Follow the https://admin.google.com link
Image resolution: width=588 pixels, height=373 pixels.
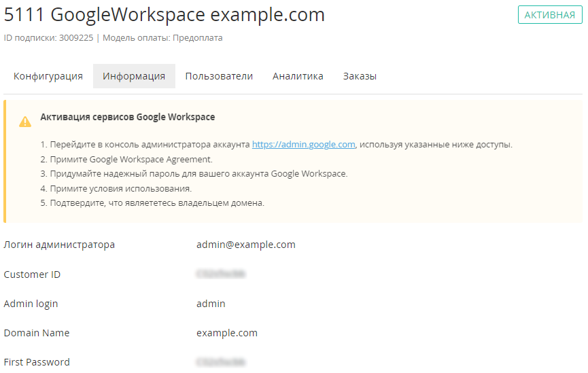[303, 145]
